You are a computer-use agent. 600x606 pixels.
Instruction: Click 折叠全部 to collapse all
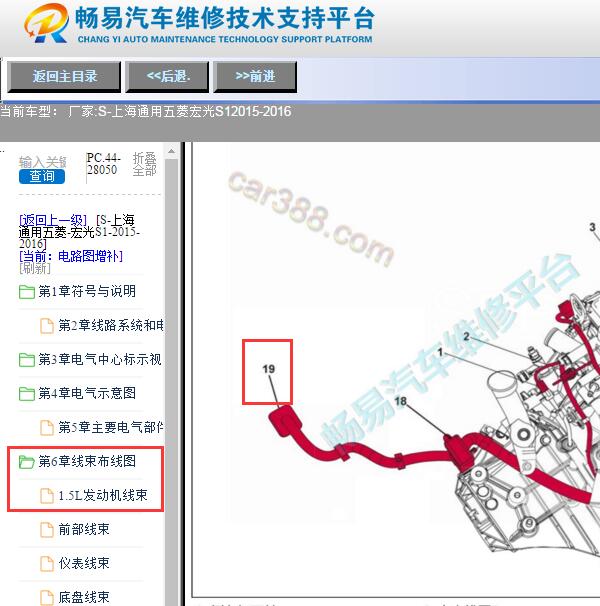coord(145,164)
